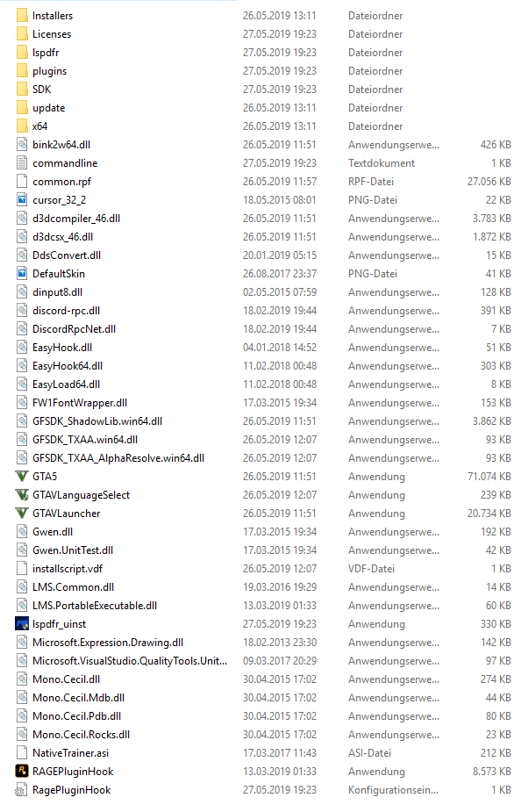Select the EasyHook64.dll file name

coord(68,366)
